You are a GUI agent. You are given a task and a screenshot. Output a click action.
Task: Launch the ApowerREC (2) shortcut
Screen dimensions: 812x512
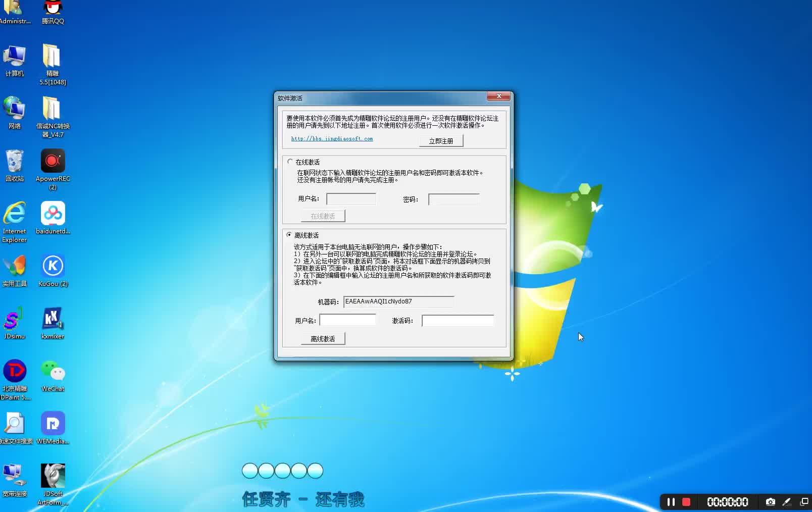click(53, 169)
